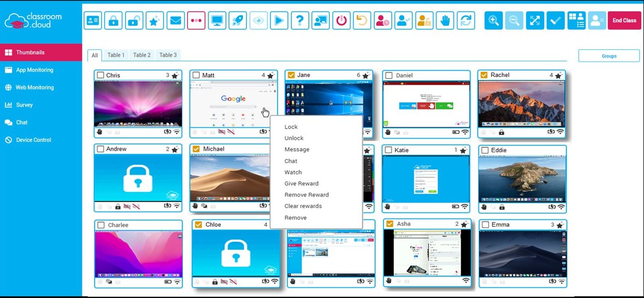Go to Survey in the sidebar

click(41, 105)
